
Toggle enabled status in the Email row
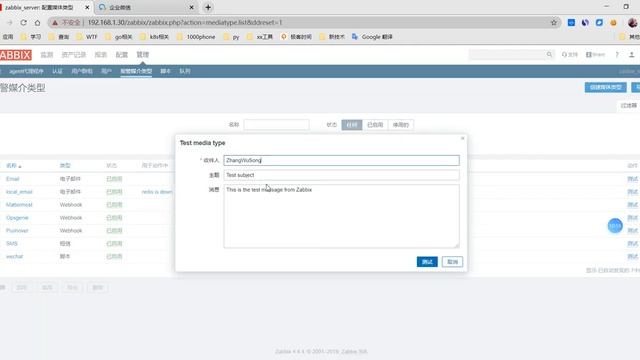pyautogui.click(x=114, y=179)
